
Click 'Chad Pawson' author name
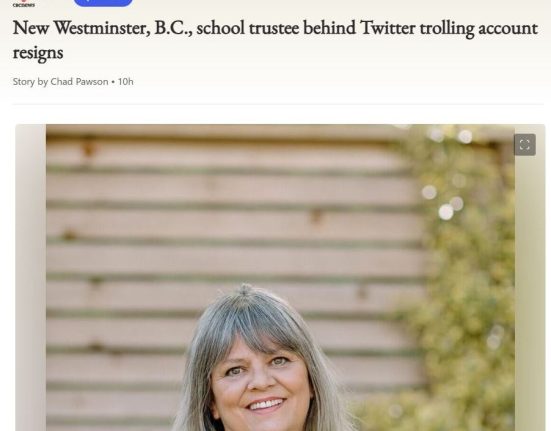[79, 81]
